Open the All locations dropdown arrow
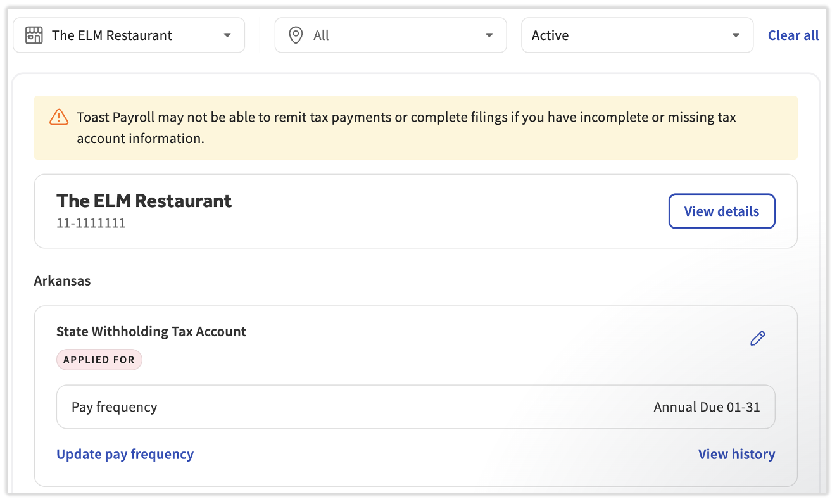The width and height of the screenshot is (837, 504). tap(489, 35)
